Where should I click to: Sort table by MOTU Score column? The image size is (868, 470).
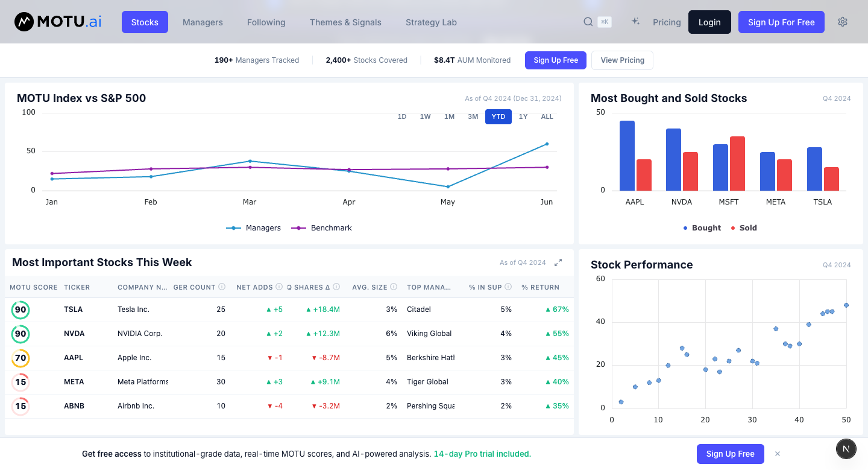(x=34, y=287)
